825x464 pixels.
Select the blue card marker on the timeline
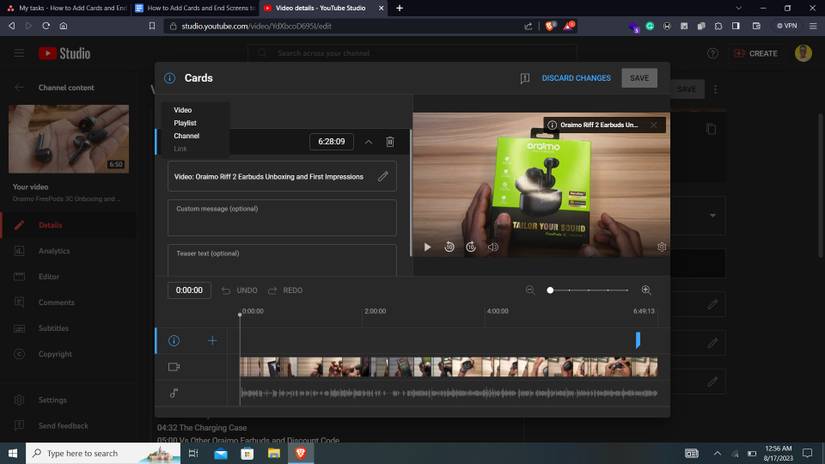[x=638, y=340]
